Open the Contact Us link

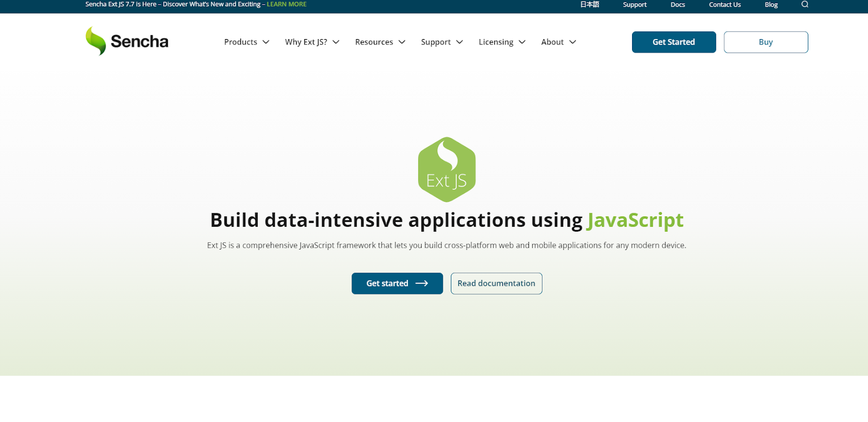pos(725,4)
